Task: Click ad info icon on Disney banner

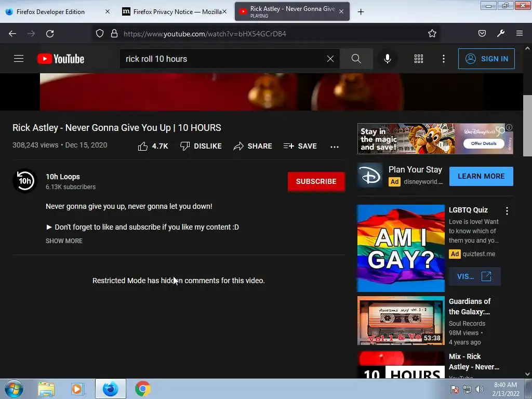Action: (509, 127)
